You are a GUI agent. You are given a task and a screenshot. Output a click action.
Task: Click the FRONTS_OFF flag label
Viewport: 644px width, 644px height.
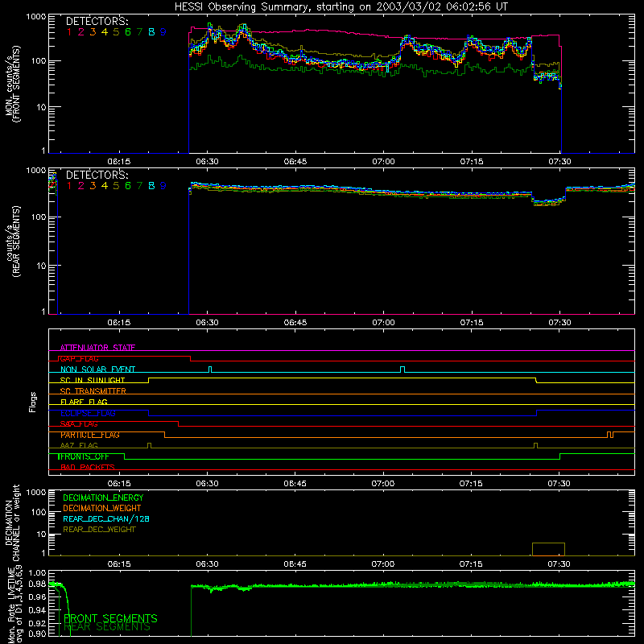(84, 456)
